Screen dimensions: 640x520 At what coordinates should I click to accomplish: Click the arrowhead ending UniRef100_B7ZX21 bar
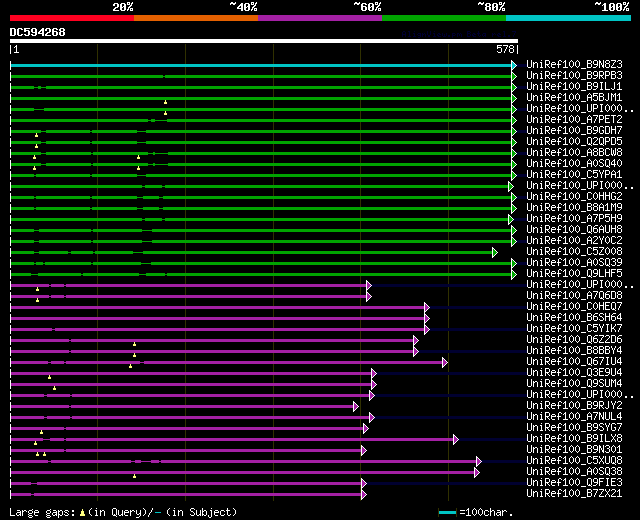pos(364,495)
